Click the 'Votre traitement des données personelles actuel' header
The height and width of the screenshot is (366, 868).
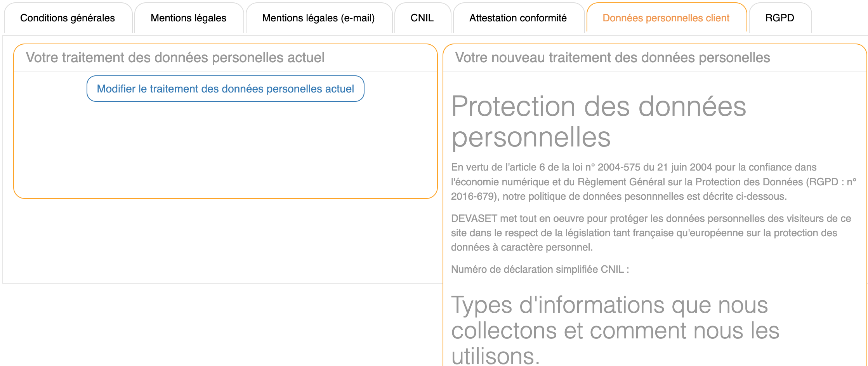tap(175, 58)
